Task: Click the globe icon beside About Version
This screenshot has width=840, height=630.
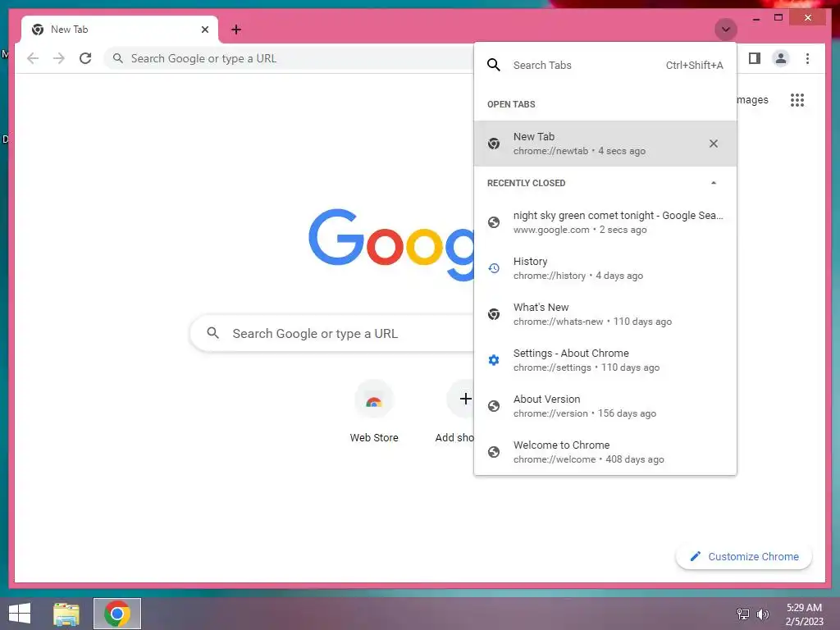Action: point(493,406)
